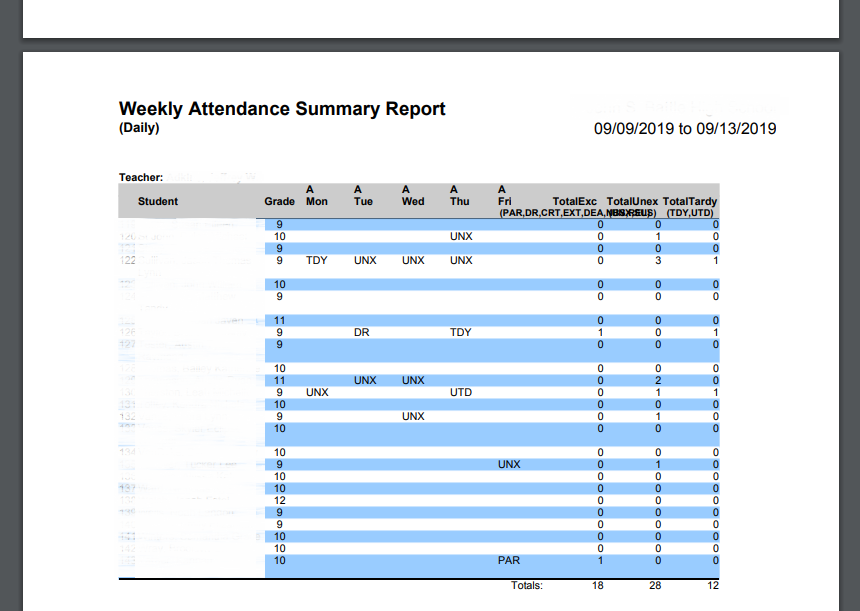This screenshot has height=611, width=860.
Task: Select the "DR" entry under Tue
Action: click(x=361, y=332)
